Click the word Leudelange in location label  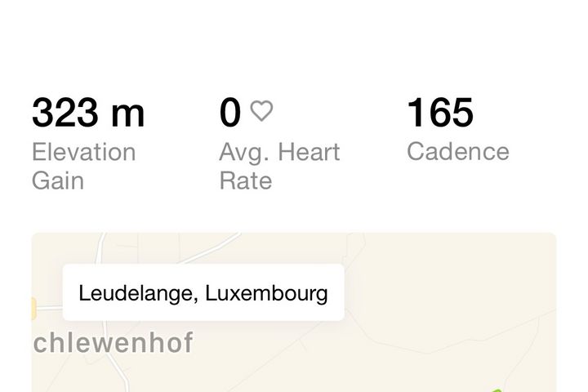tap(138, 293)
